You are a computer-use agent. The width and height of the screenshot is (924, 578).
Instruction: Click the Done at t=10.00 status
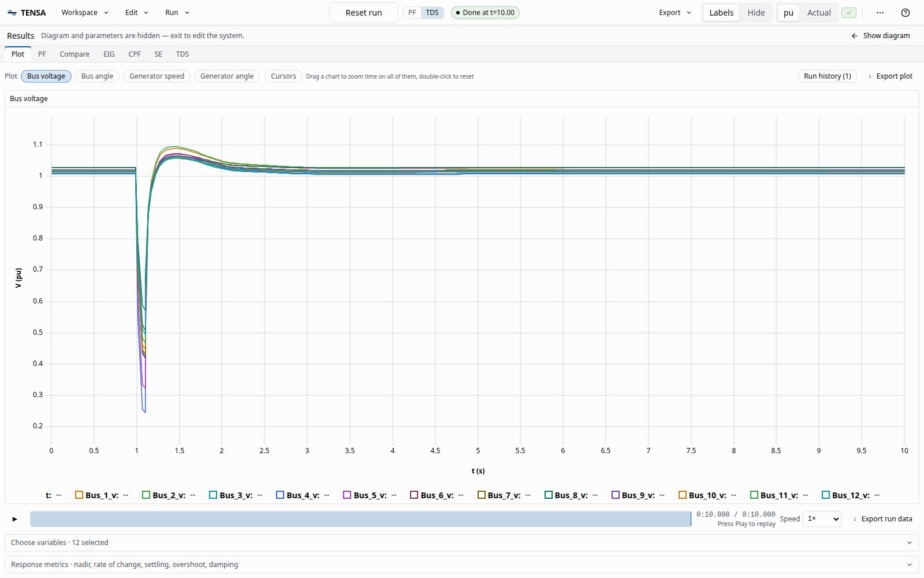click(485, 13)
